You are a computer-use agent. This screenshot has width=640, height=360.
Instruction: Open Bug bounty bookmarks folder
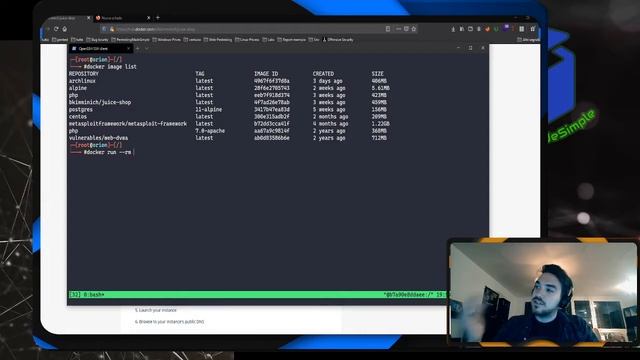click(97, 40)
